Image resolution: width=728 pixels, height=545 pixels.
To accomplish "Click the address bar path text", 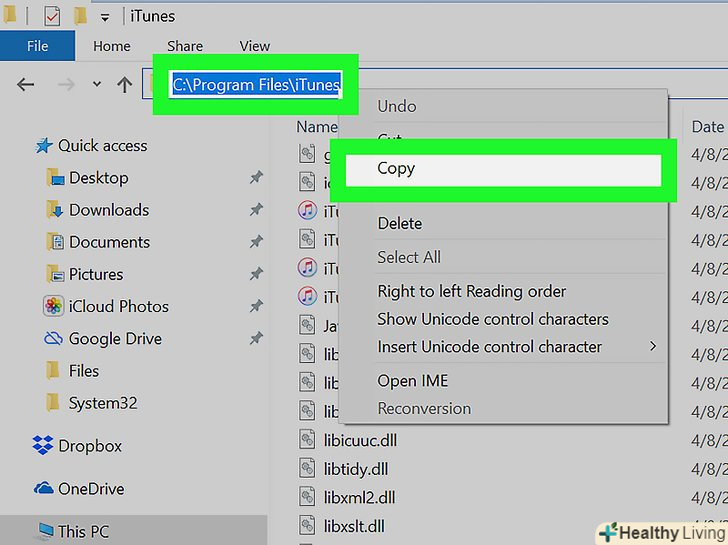I will (256, 84).
